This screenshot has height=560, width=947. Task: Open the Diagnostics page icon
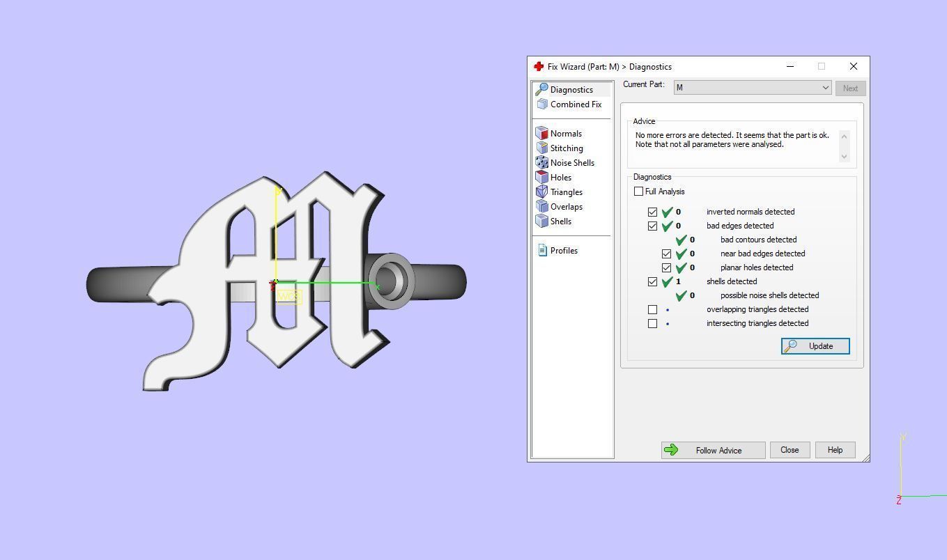pos(541,89)
